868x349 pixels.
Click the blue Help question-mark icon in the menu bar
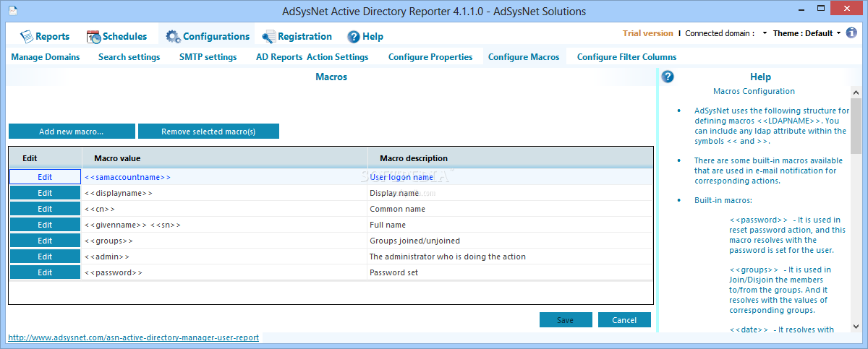[354, 36]
